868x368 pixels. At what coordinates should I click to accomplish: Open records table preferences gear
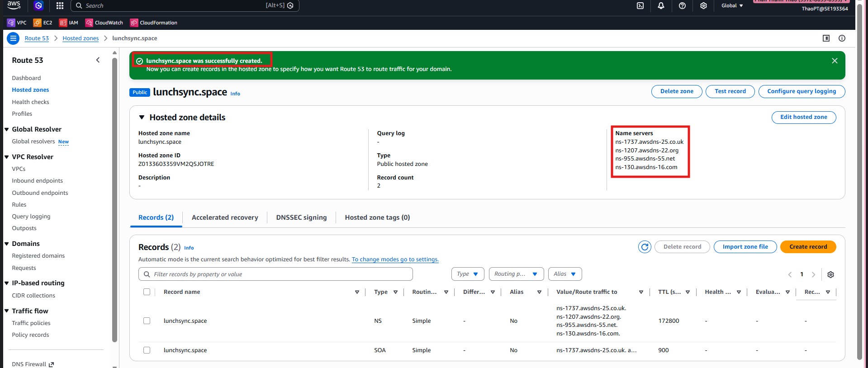click(x=830, y=274)
